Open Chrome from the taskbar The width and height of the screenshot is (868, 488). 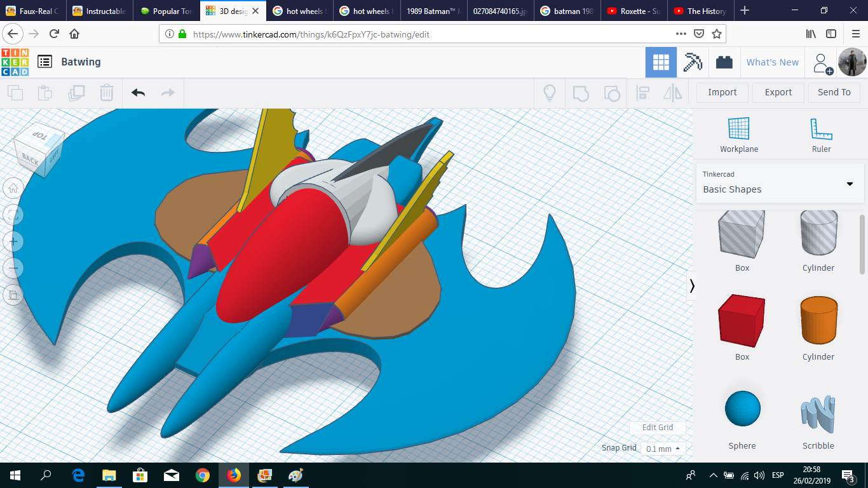pyautogui.click(x=203, y=475)
